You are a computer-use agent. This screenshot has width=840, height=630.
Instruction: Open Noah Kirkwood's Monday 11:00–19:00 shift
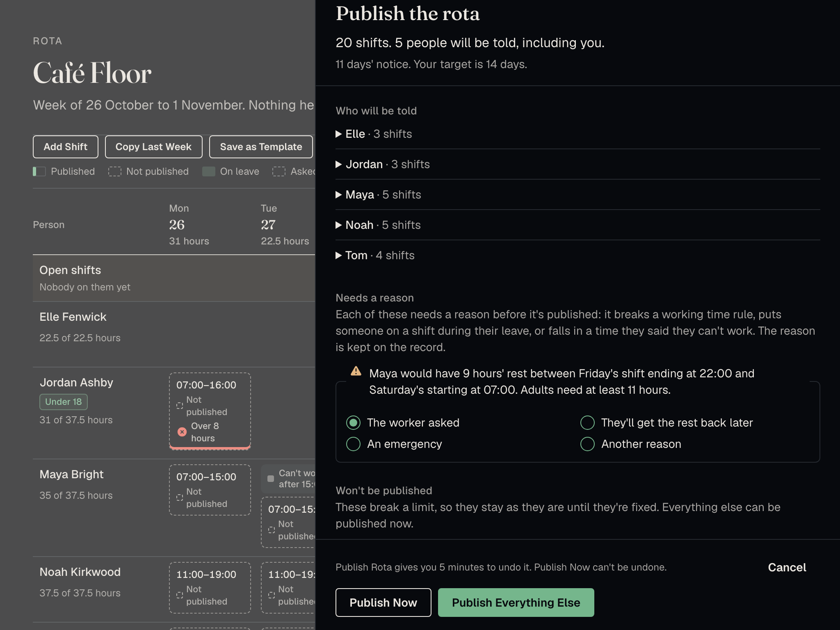click(x=210, y=587)
